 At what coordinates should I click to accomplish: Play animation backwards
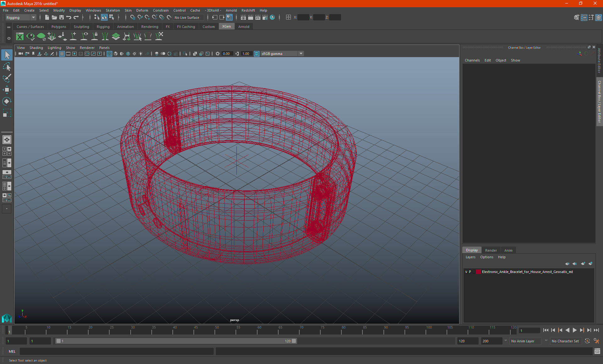[x=567, y=330]
